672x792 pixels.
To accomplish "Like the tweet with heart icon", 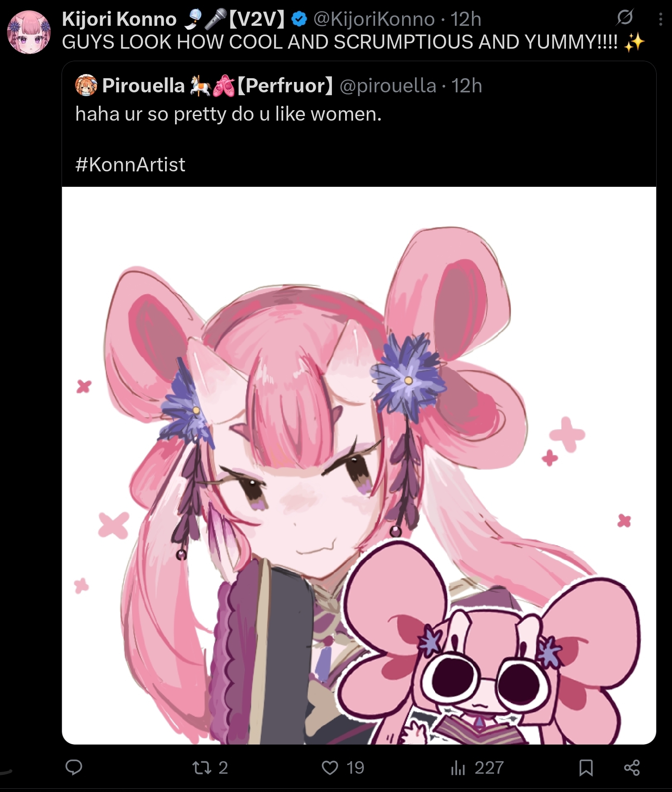I will (330, 768).
